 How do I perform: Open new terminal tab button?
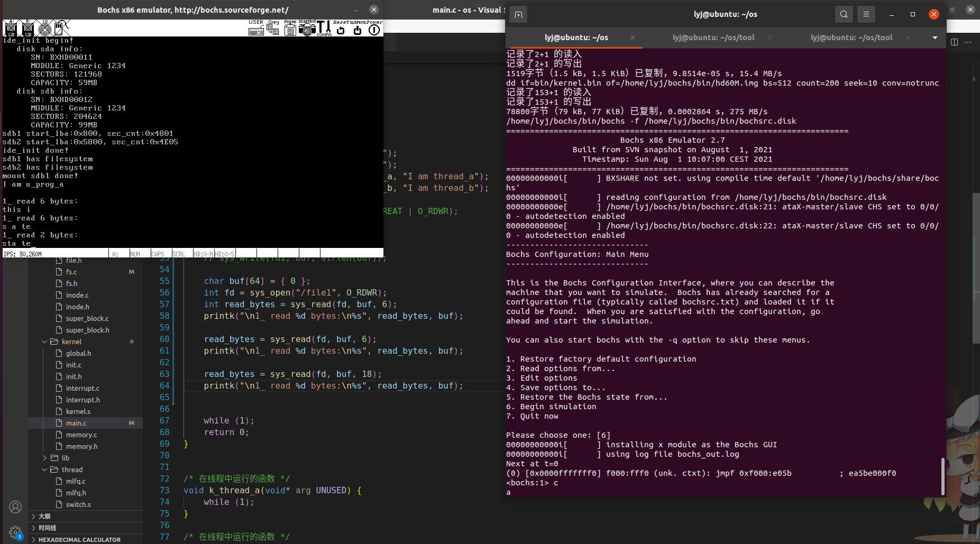pyautogui.click(x=518, y=14)
